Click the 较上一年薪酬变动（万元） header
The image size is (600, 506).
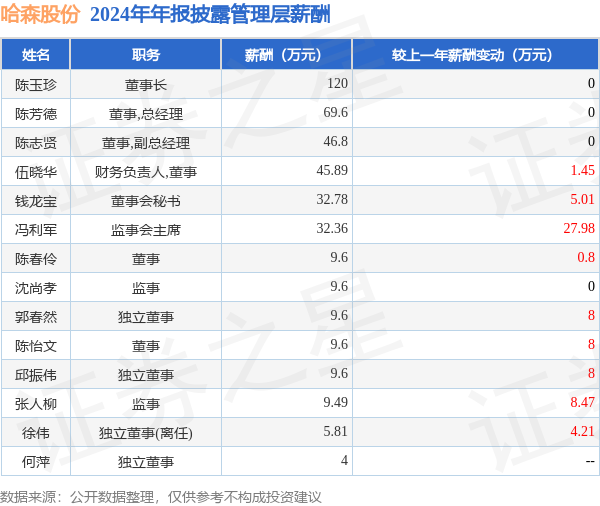pos(476,55)
